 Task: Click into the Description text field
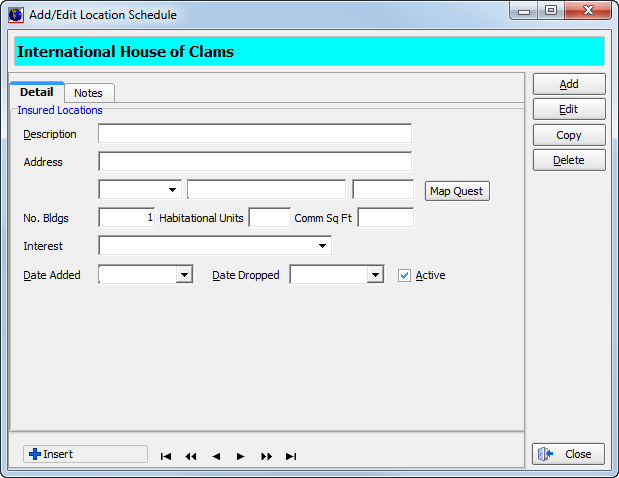255,134
